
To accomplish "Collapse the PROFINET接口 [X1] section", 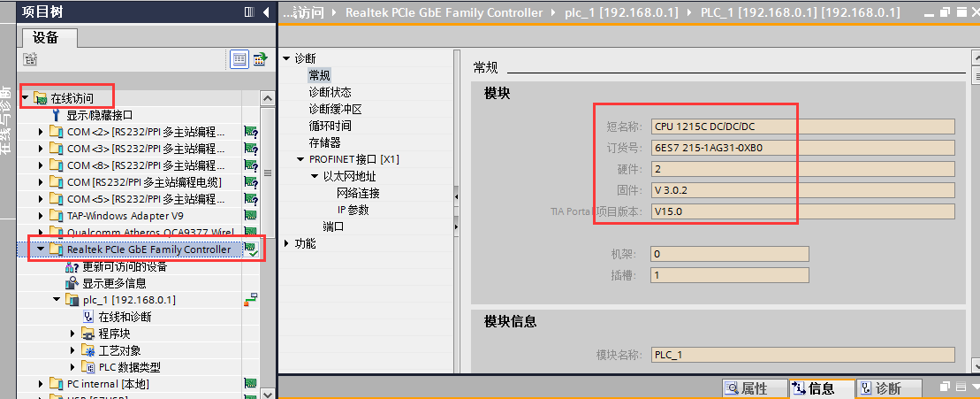I will point(301,159).
